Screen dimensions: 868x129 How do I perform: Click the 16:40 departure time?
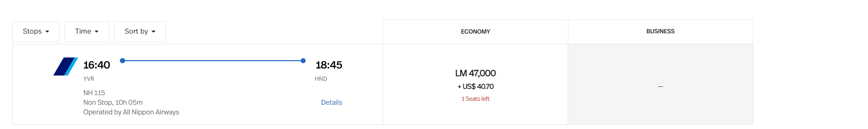point(96,65)
